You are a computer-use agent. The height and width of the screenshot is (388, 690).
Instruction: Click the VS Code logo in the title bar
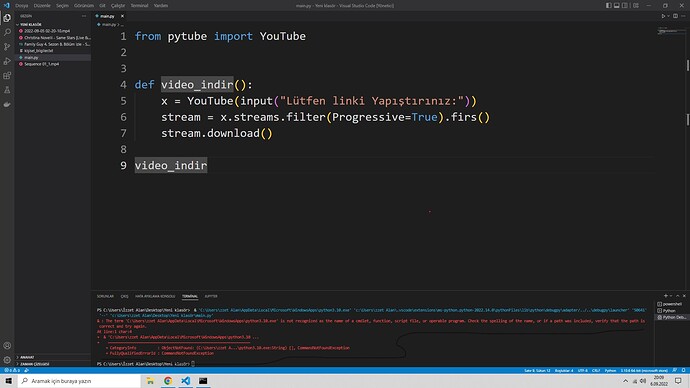coord(6,5)
